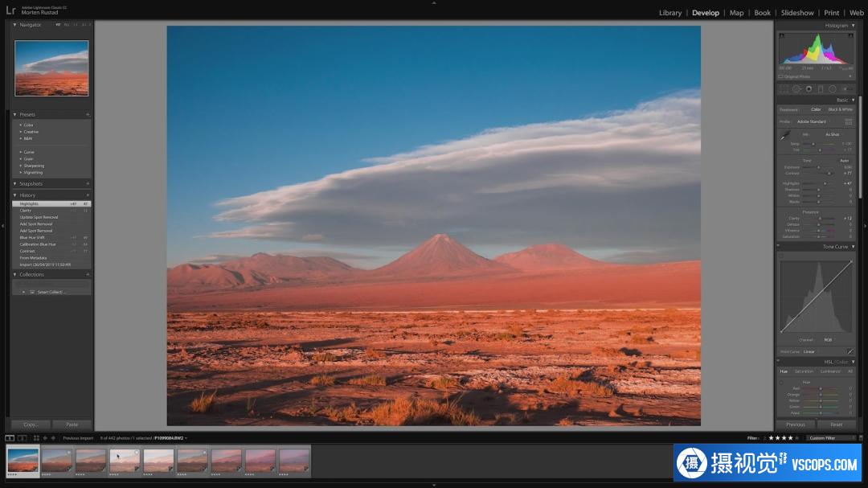Select the Spot Removal tool icon

click(796, 88)
